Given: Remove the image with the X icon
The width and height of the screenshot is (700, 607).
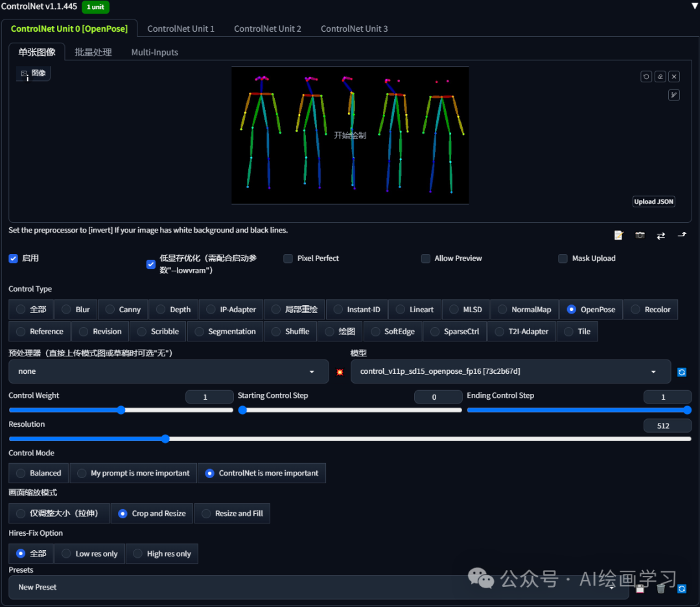Looking at the screenshot, I should (674, 77).
